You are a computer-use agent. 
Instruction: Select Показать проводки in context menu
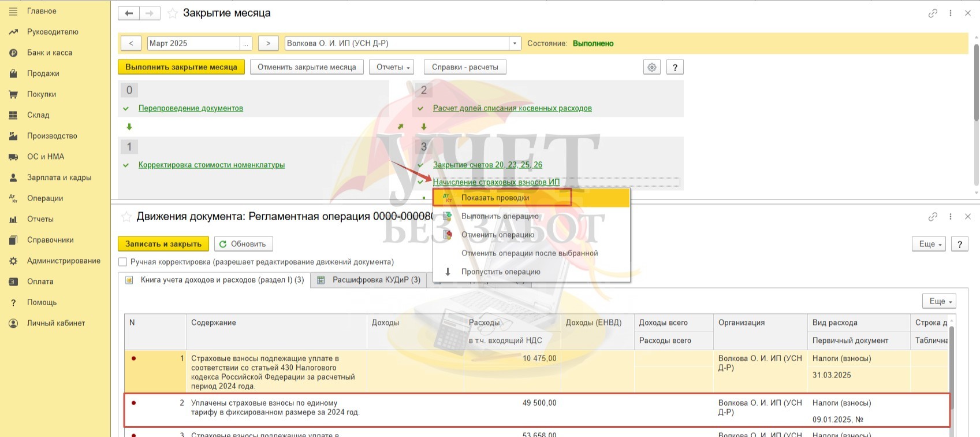pyautogui.click(x=495, y=198)
